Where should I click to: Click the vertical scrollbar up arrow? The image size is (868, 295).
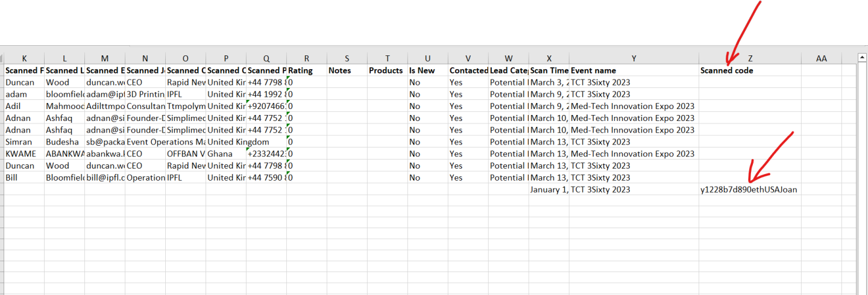861,58
